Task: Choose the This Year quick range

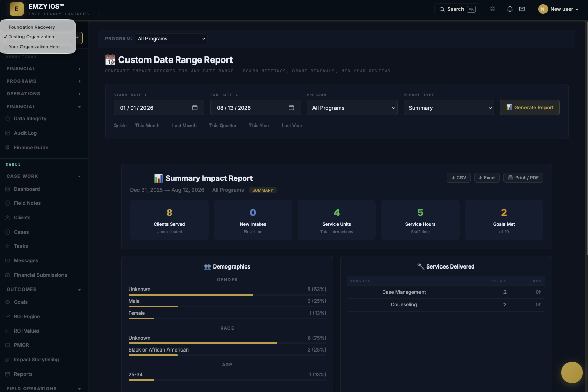Action: pos(259,126)
